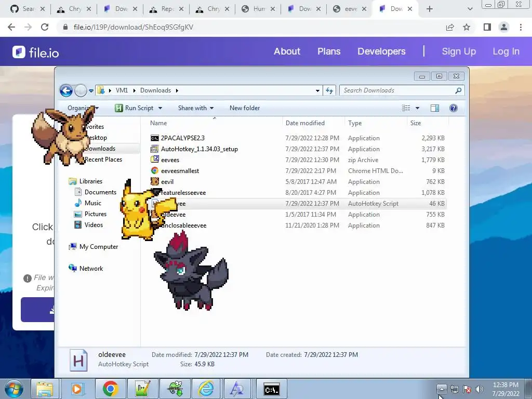Open Recent Places in the navigation pane
The image size is (532, 399).
pyautogui.click(x=103, y=159)
